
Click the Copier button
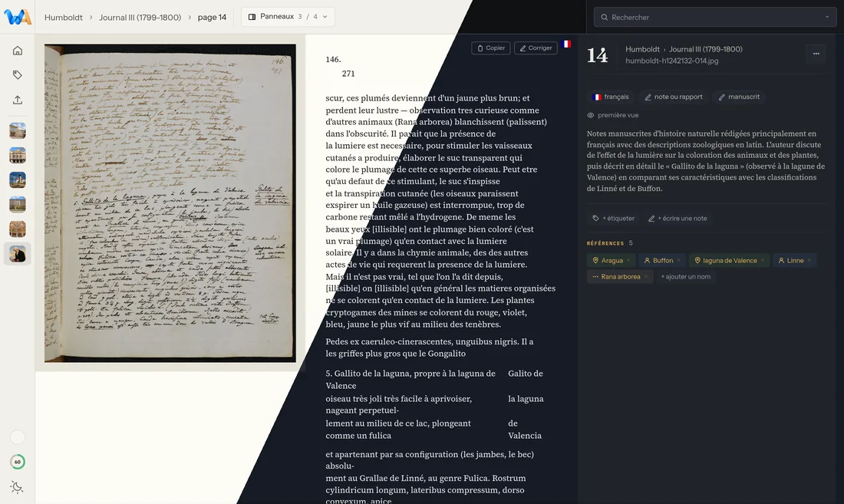point(491,48)
